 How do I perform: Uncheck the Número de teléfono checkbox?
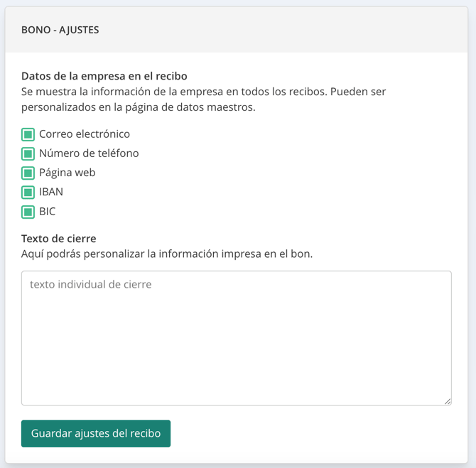pyautogui.click(x=28, y=153)
